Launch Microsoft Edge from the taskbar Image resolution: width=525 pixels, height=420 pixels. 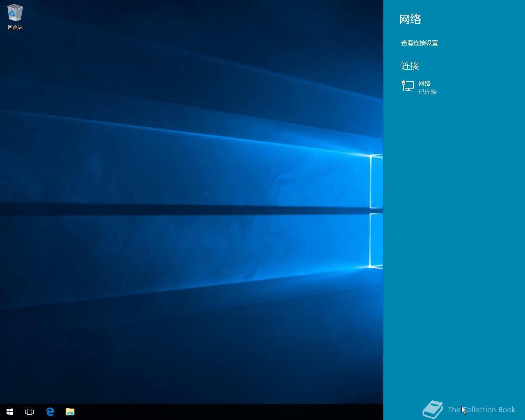(x=50, y=412)
